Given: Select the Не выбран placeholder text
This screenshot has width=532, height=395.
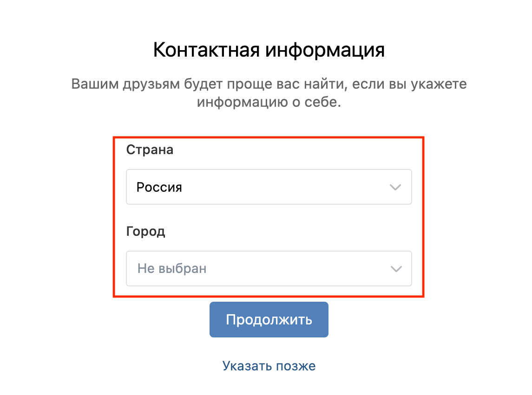Looking at the screenshot, I should (x=172, y=269).
